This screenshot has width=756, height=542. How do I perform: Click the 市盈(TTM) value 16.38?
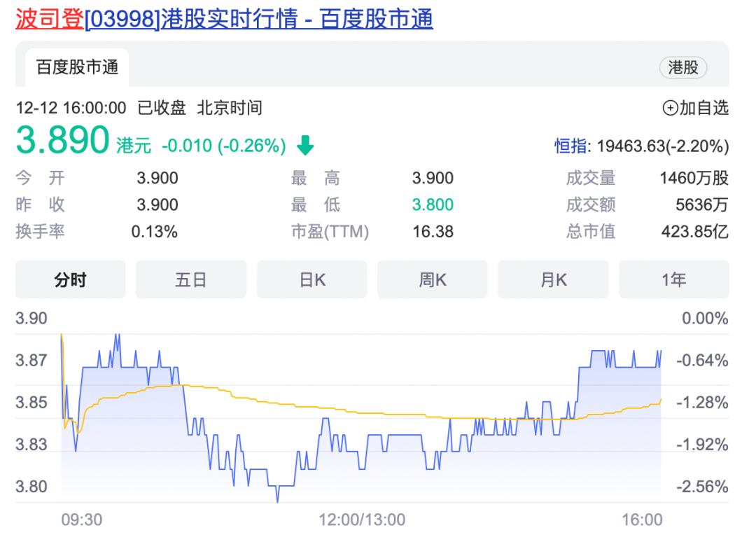pos(433,232)
